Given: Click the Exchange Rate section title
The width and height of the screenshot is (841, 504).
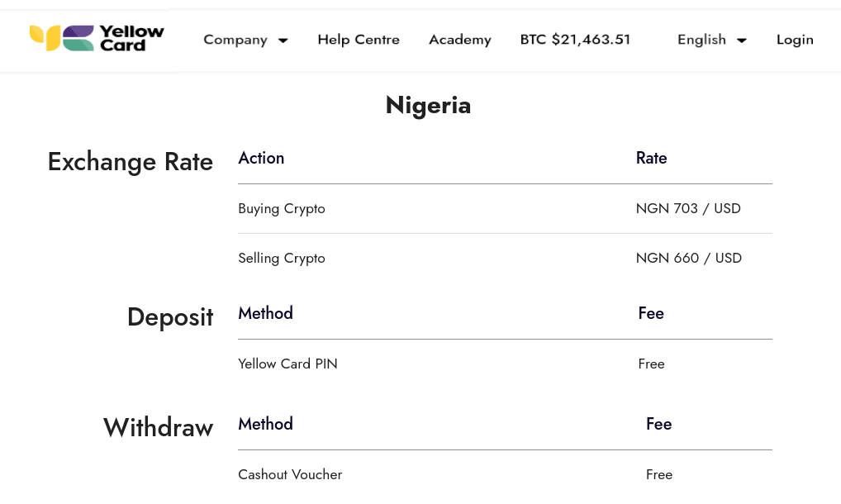Looking at the screenshot, I should (130, 161).
